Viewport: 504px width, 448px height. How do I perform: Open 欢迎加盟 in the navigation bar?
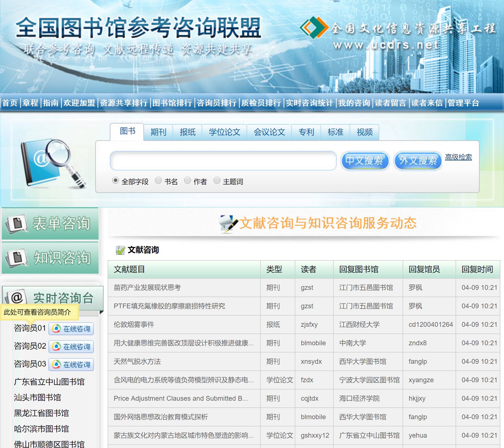pyautogui.click(x=79, y=103)
